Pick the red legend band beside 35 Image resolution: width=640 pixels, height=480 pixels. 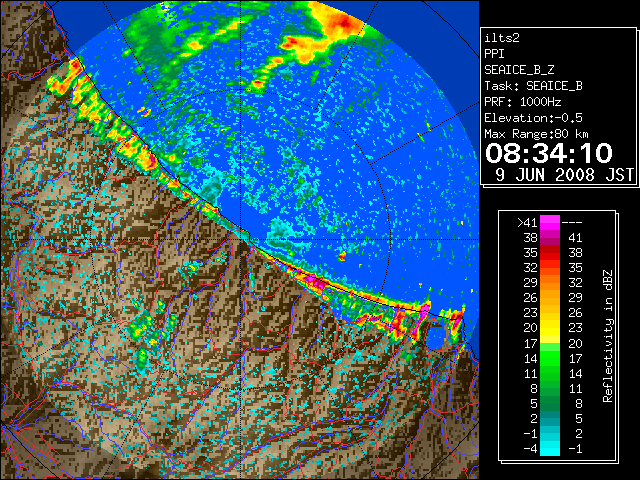click(550, 253)
